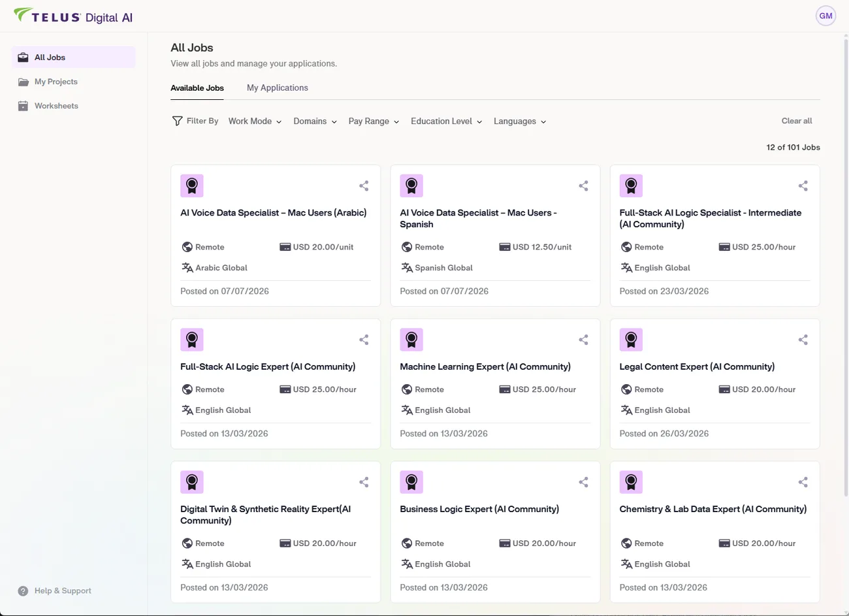Click 'USD 20.00/unit' pay text
Screen dimensions: 849x616
[323, 247]
